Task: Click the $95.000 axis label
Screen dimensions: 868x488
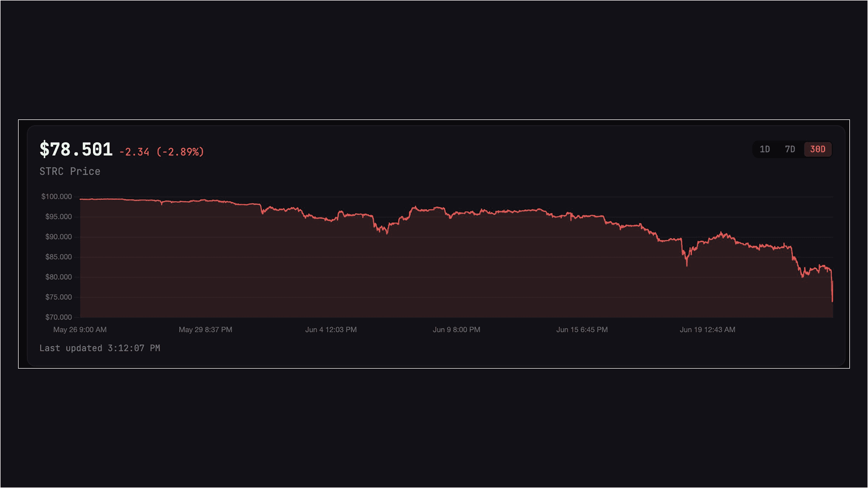Action: pyautogui.click(x=58, y=217)
